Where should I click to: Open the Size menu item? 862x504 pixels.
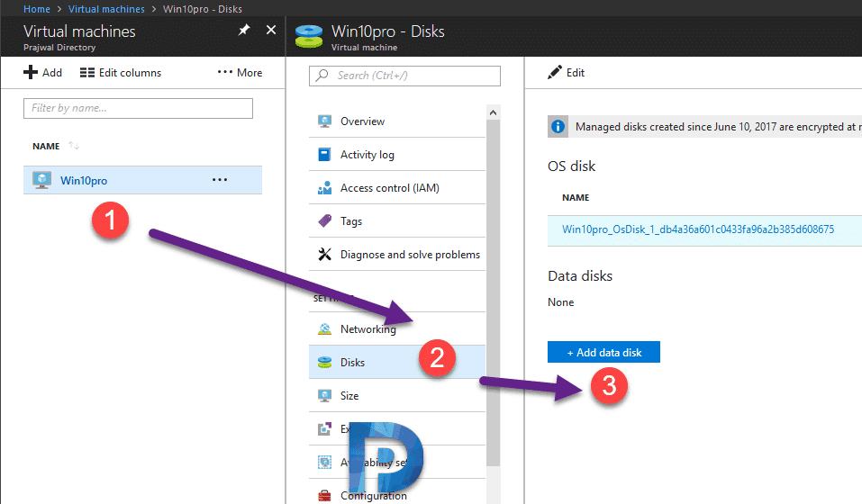click(x=397, y=396)
